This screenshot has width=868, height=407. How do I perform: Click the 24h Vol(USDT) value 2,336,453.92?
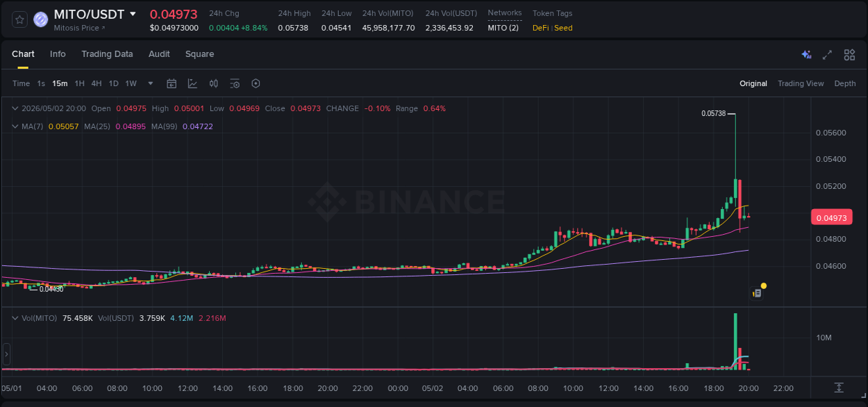pyautogui.click(x=449, y=28)
